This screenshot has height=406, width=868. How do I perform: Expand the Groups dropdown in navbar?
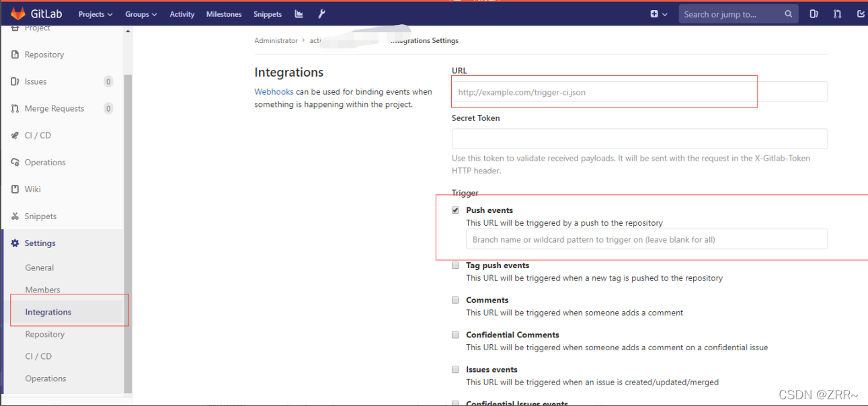click(x=141, y=14)
